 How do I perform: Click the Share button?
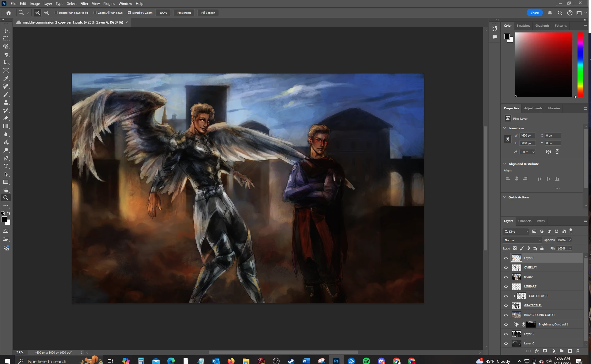534,13
